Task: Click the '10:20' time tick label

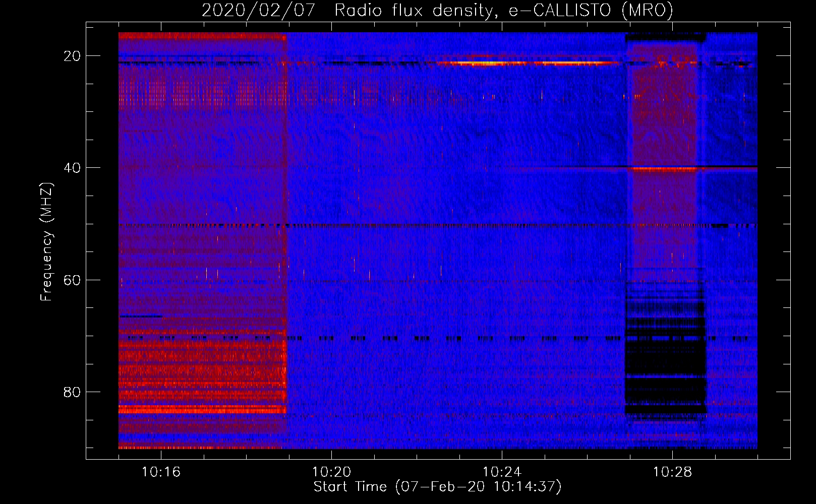Action: tap(331, 472)
